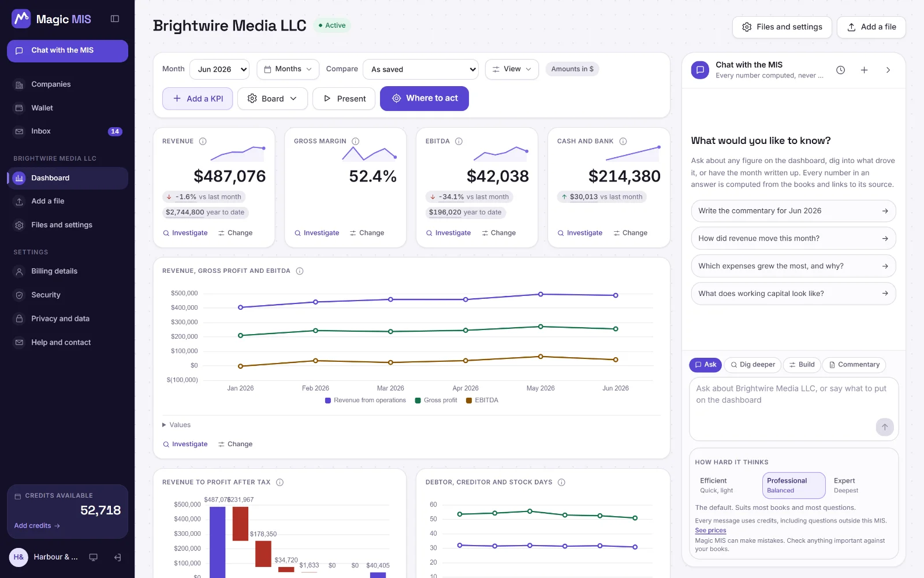Click the Cash and Bank info icon
Screen dimensions: 924x578
click(623, 141)
